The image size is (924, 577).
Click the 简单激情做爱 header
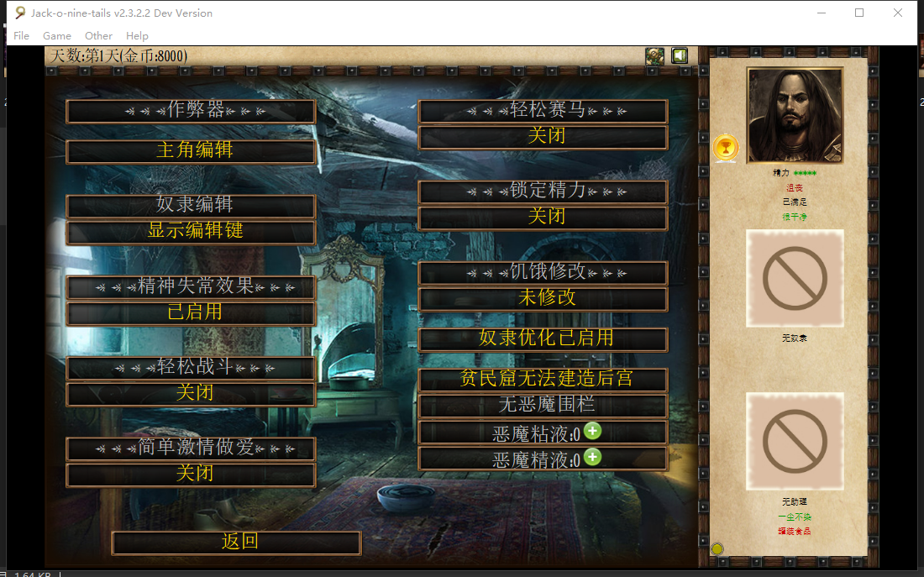coord(191,448)
